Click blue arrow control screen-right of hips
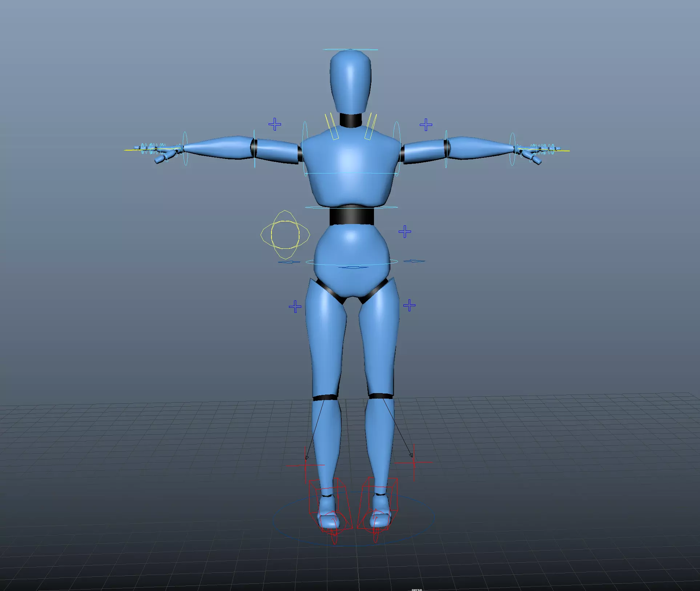 [x=414, y=261]
